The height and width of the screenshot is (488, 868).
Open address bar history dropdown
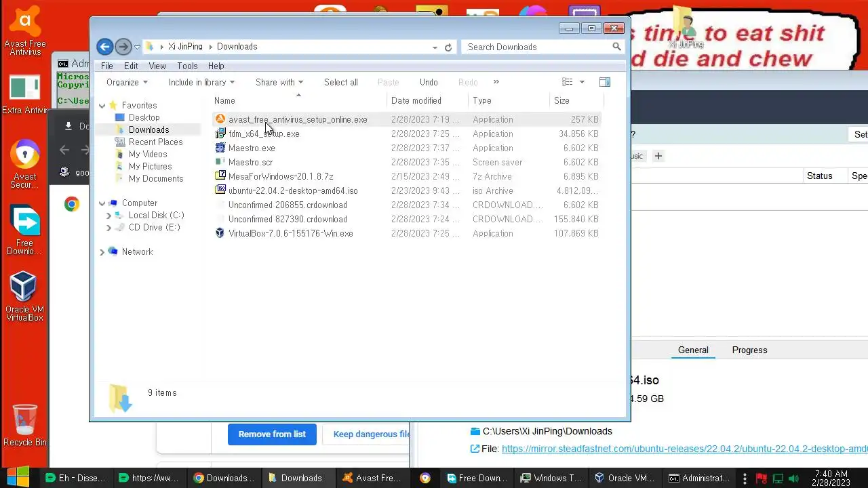(435, 47)
